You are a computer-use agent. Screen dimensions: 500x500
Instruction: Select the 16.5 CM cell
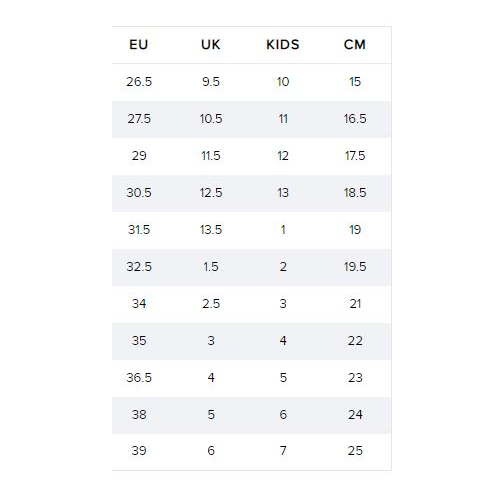click(355, 119)
